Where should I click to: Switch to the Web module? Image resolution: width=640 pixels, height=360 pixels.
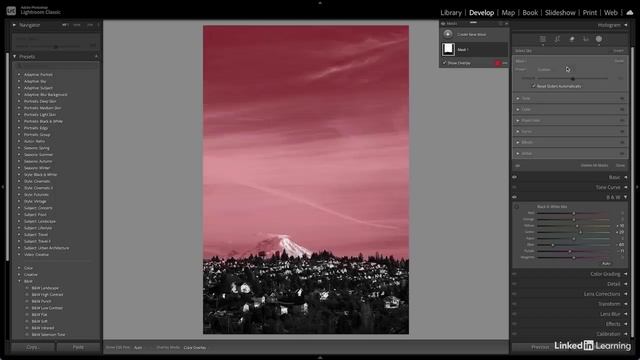(611, 13)
